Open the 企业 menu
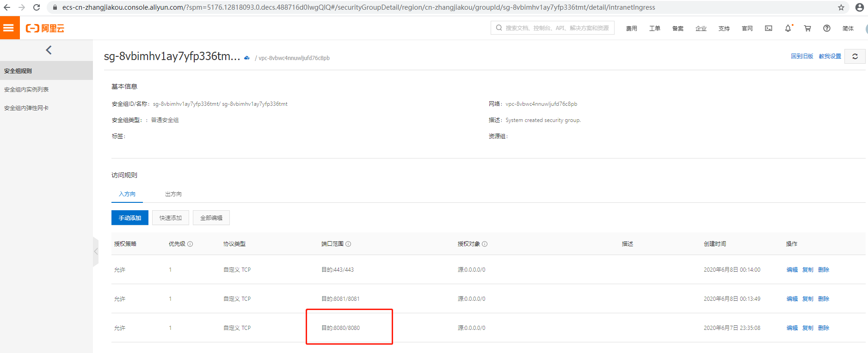Viewport: 868px width, 353px height. point(701,28)
